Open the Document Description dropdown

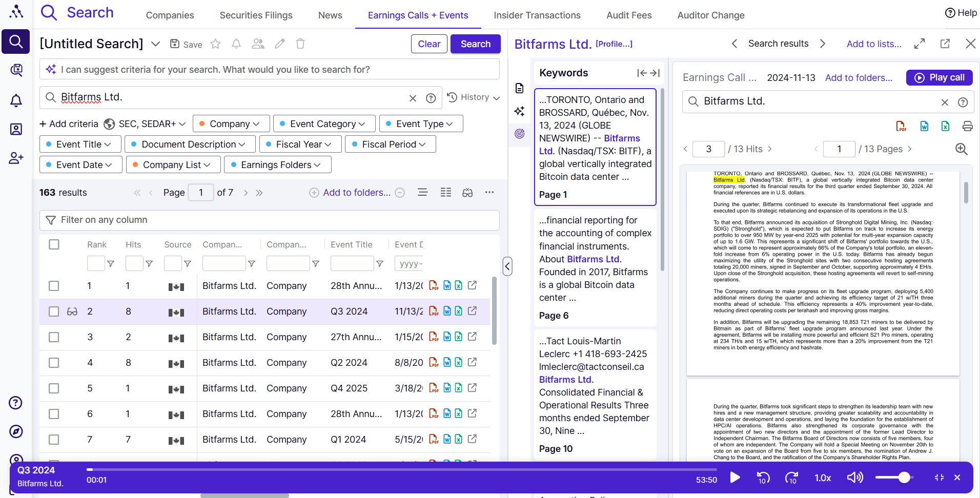190,144
